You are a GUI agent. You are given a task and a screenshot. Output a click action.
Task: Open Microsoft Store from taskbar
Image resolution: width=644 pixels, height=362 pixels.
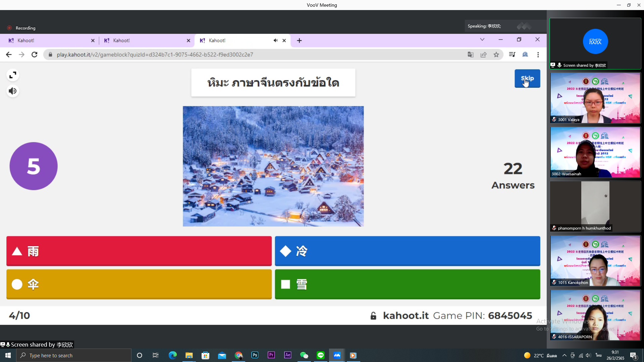point(205,355)
